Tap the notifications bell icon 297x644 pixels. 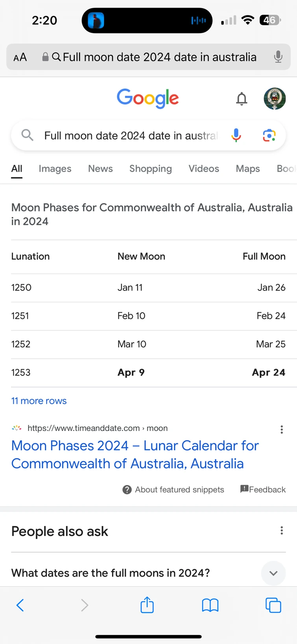tap(242, 99)
